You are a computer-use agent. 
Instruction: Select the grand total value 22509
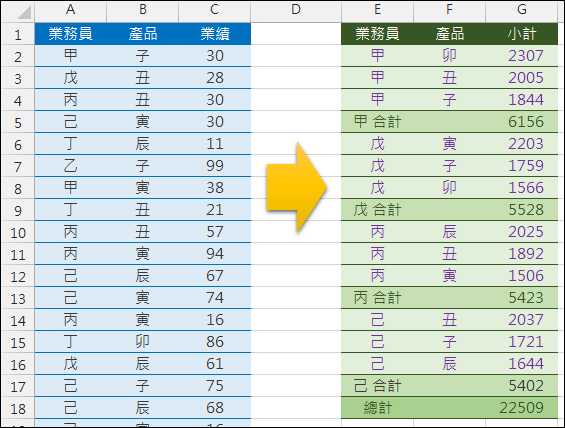pos(521,407)
